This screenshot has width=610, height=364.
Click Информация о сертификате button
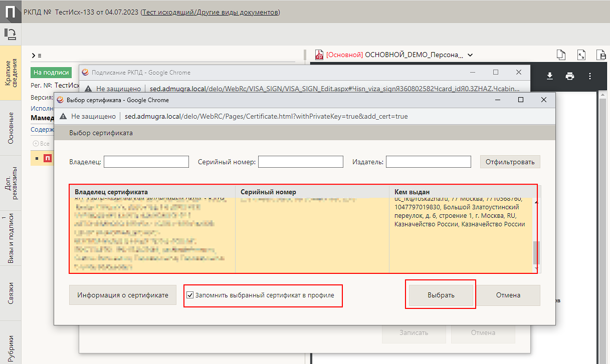[x=122, y=295]
